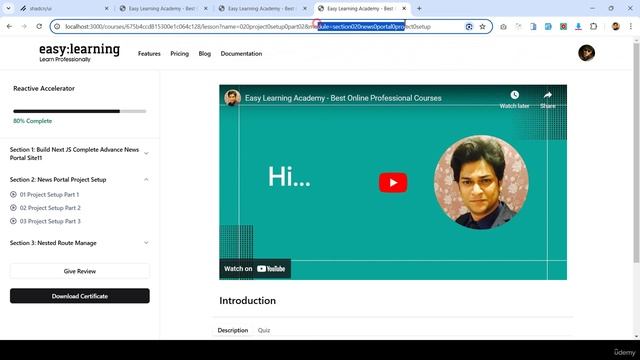Reload the page with the refresh icon
640x360 pixels.
tap(39, 27)
